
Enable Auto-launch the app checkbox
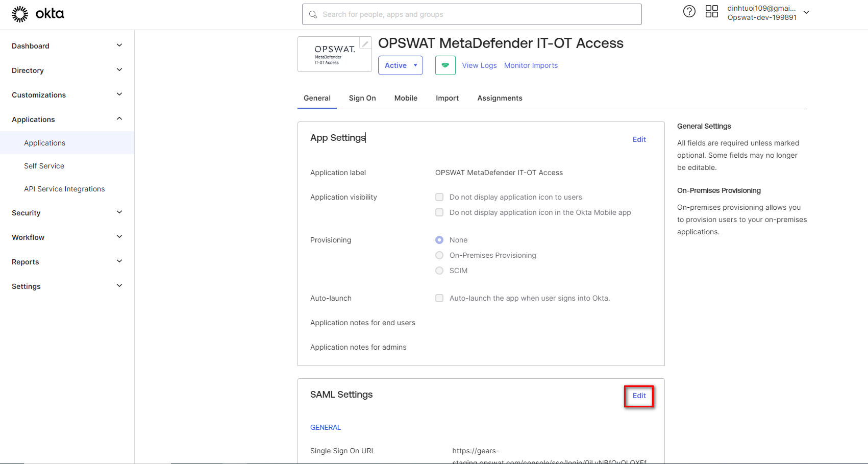(x=439, y=298)
